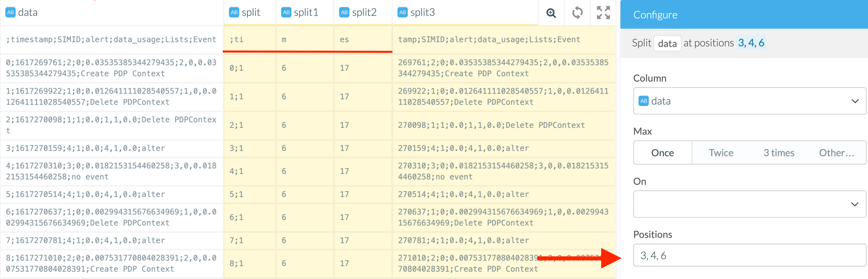868x279 pixels.
Task: Click the data token in the summary
Action: coord(667,43)
